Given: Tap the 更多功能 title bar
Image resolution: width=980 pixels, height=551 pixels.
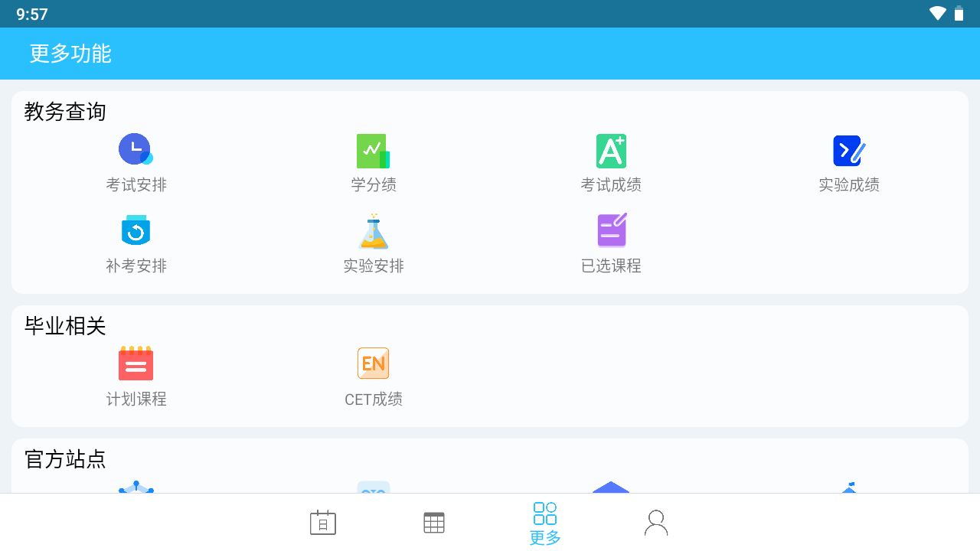Looking at the screenshot, I should pyautogui.click(x=70, y=54).
